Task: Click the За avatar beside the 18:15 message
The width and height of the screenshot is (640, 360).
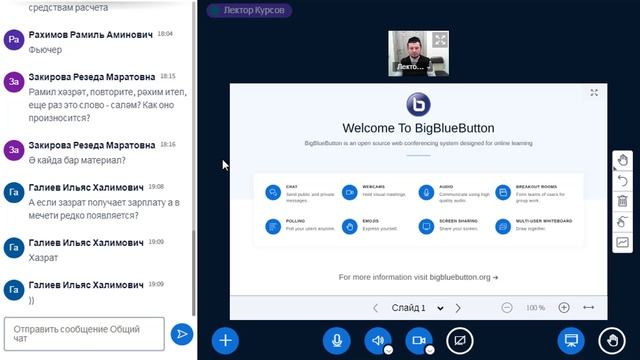Action: pos(14,82)
